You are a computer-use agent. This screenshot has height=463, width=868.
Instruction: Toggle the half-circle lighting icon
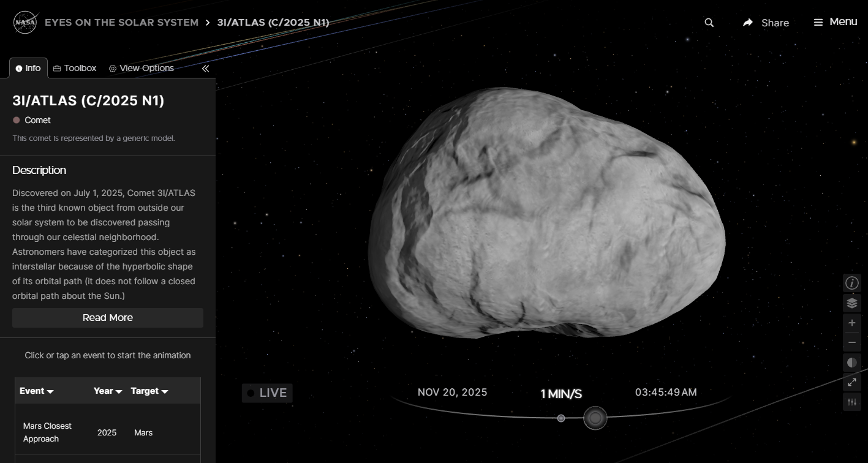pyautogui.click(x=852, y=363)
